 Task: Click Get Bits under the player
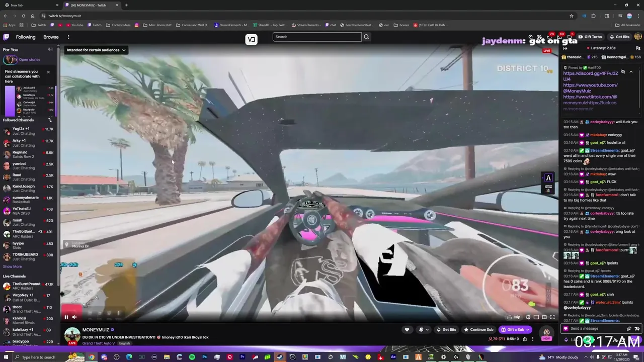pos(446,330)
